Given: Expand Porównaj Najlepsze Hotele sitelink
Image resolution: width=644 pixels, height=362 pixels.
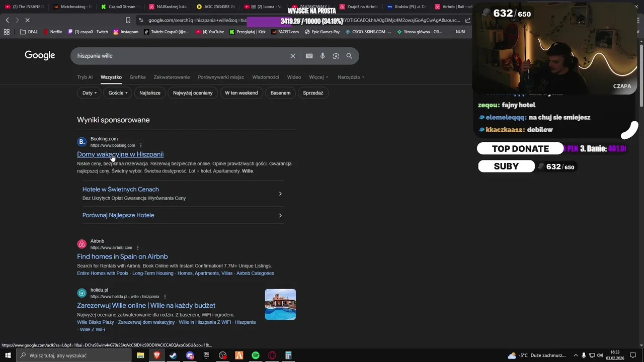Looking at the screenshot, I should pyautogui.click(x=183, y=215).
